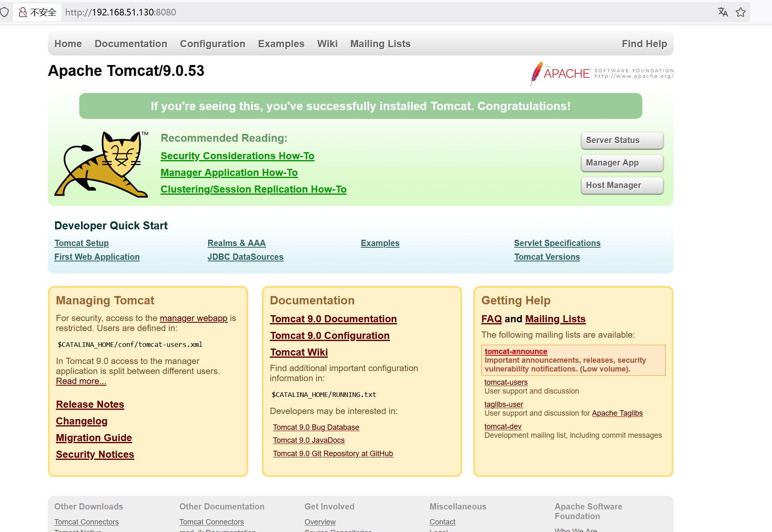
Task: Open Tomcat Connectors under Other Documentation
Action: [x=211, y=522]
